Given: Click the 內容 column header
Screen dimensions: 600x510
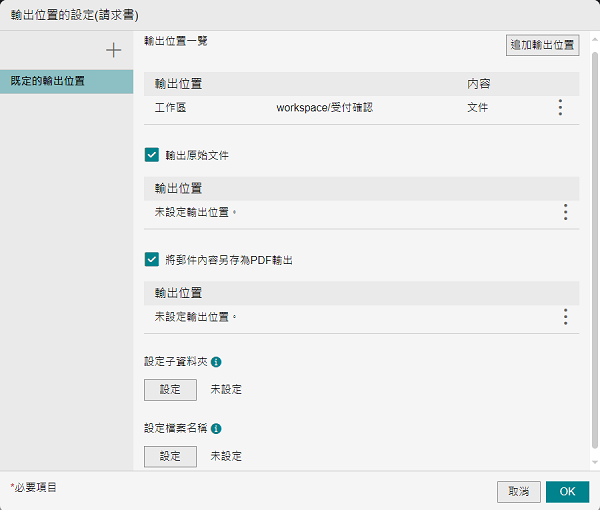Looking at the screenshot, I should point(478,83).
